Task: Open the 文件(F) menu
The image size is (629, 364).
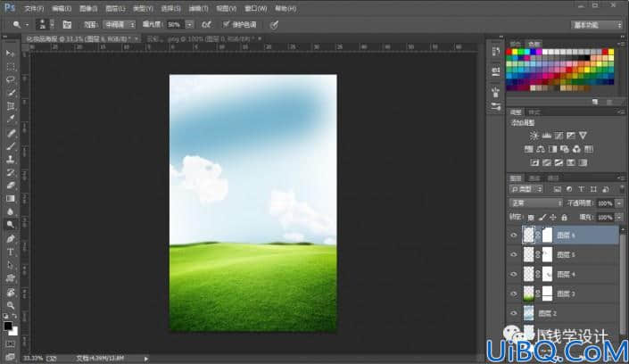Action: pyautogui.click(x=34, y=8)
